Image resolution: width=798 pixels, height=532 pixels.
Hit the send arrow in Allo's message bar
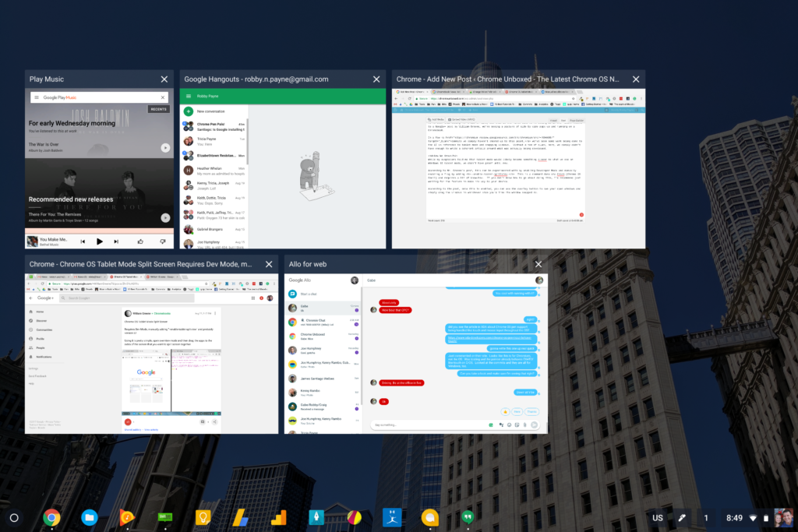534,425
